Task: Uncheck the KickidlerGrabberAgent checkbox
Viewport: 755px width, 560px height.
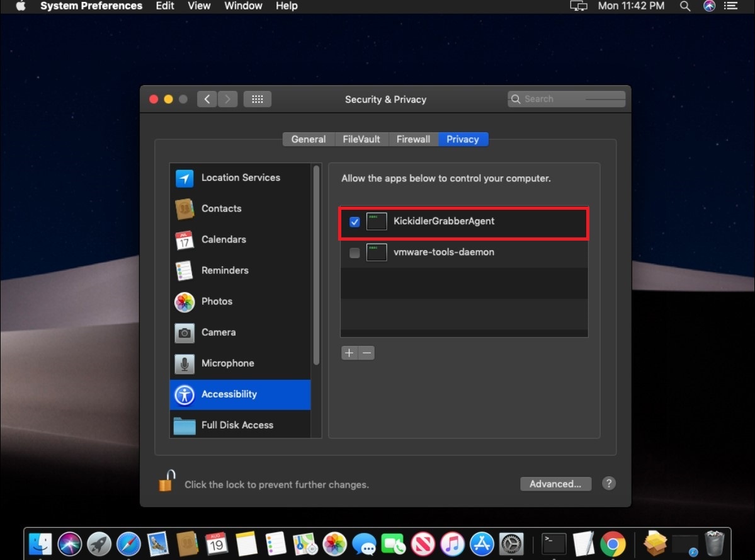Action: pos(355,222)
